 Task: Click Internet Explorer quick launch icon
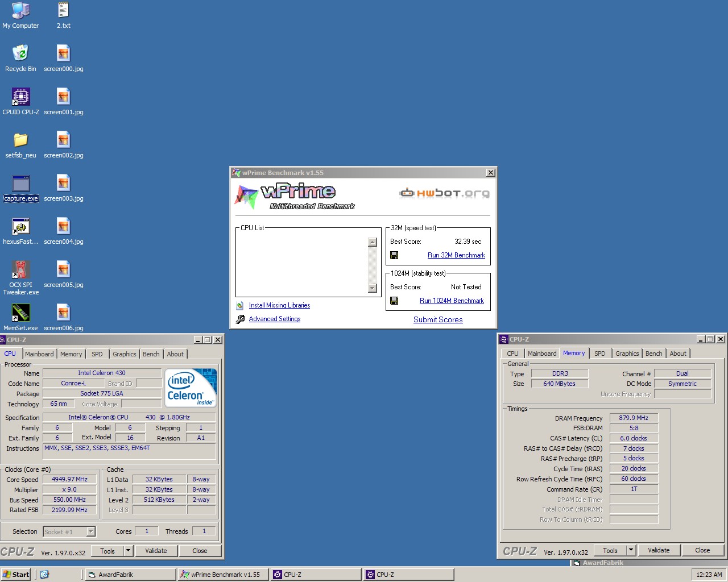click(x=44, y=574)
